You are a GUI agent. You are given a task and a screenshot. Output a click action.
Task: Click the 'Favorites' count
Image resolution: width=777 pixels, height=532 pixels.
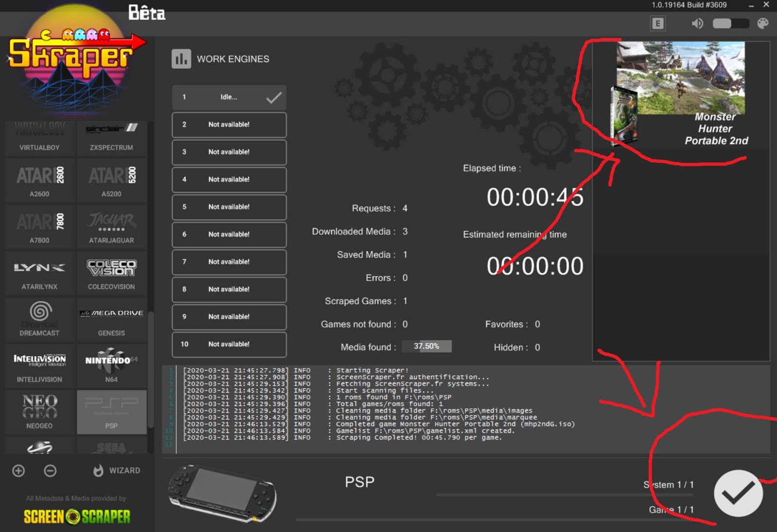pos(538,324)
